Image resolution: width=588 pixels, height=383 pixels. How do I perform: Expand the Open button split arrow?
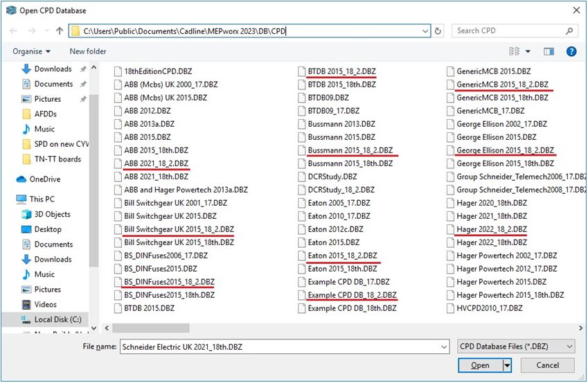click(x=507, y=365)
